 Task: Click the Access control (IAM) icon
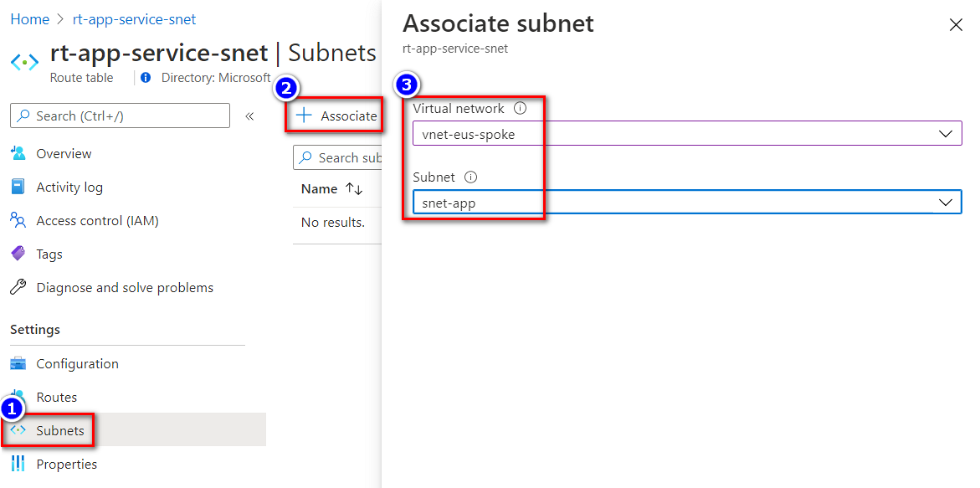click(18, 220)
